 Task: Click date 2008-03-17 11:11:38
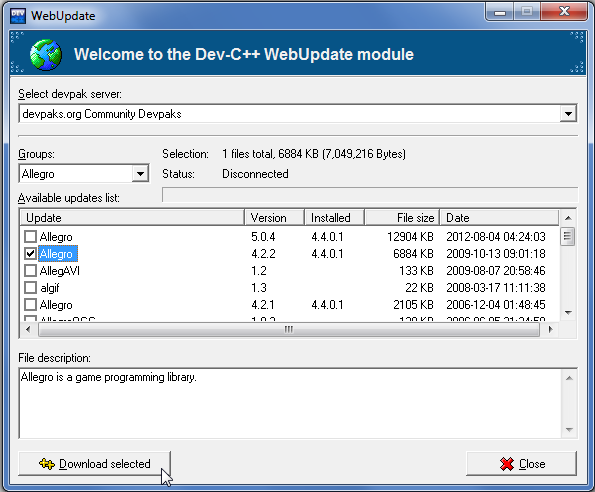click(496, 288)
